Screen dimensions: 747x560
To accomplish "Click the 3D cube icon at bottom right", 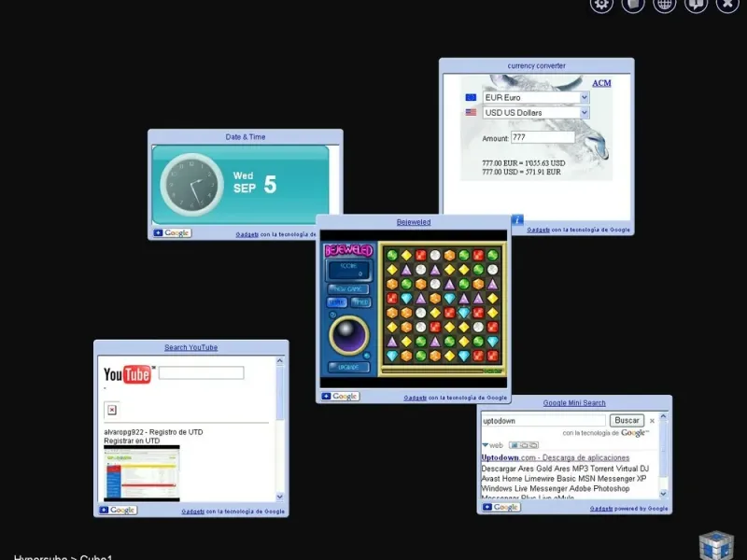I will click(716, 545).
